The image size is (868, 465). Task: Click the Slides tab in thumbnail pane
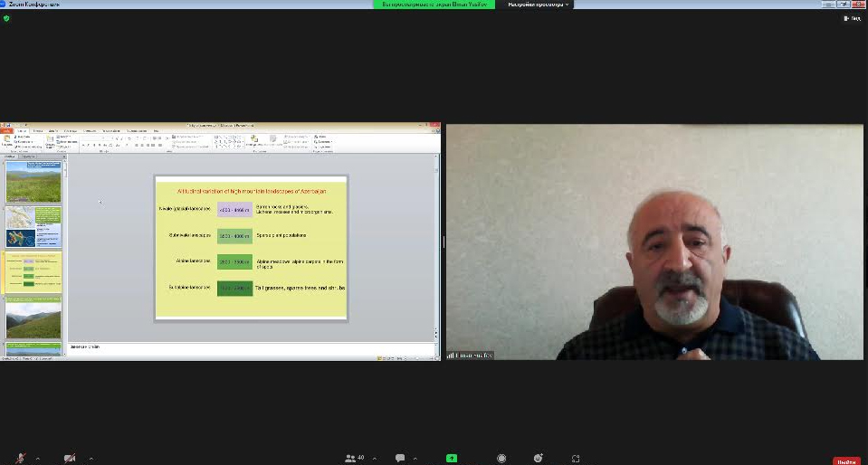[10, 157]
